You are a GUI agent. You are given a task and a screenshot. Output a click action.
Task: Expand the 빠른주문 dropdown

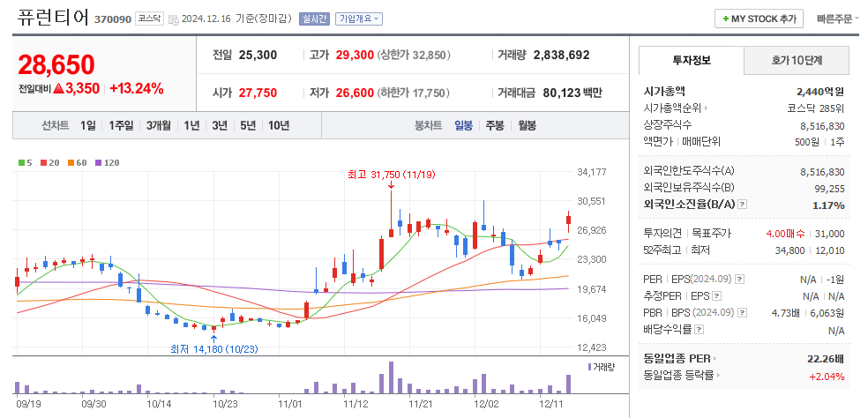(837, 19)
